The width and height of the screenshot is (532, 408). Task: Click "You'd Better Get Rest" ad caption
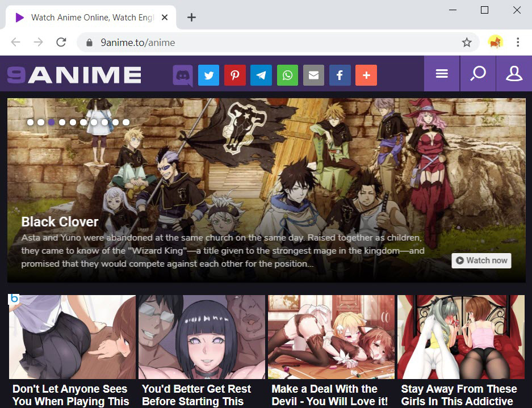[x=196, y=395]
